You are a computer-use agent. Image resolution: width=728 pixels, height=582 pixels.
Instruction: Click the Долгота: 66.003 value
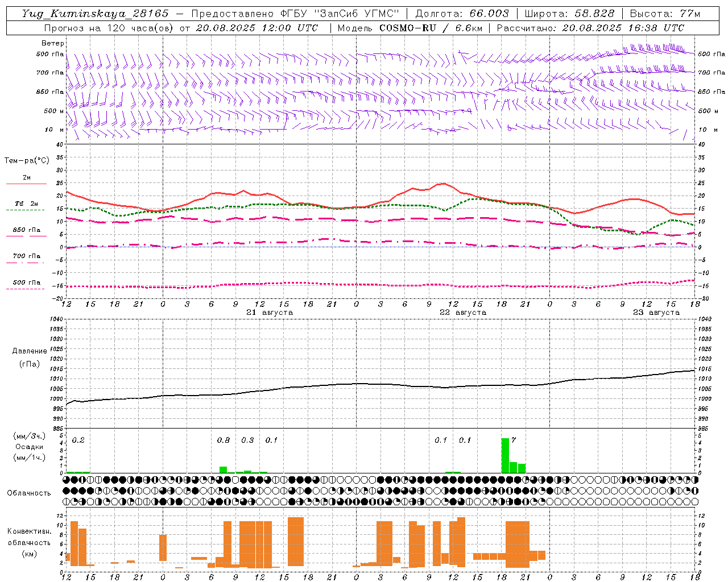click(462, 14)
